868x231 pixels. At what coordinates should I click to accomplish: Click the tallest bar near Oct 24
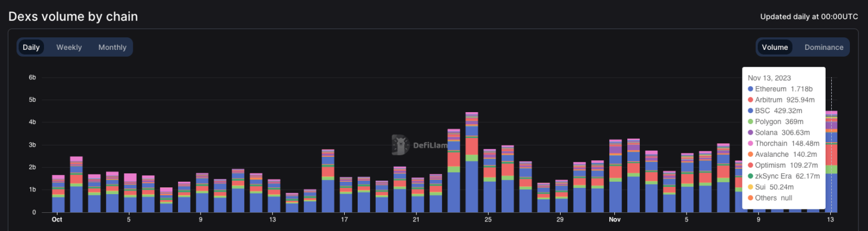coord(471,170)
